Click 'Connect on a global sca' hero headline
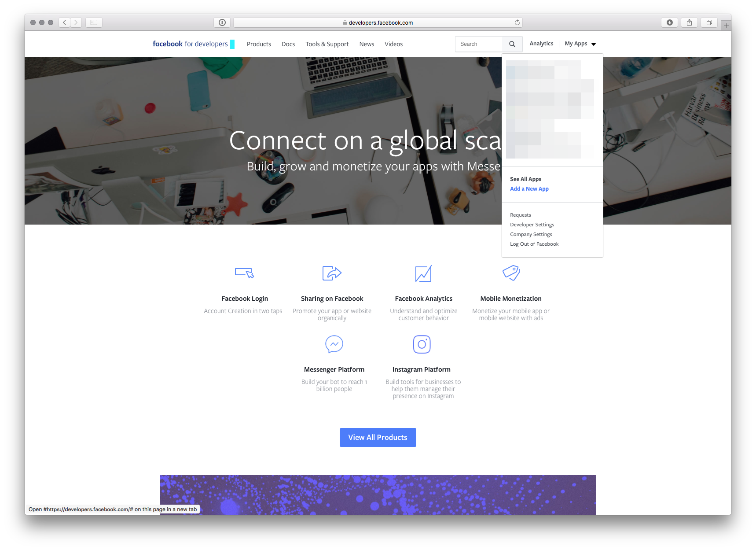The height and width of the screenshot is (550, 756). [x=365, y=141]
